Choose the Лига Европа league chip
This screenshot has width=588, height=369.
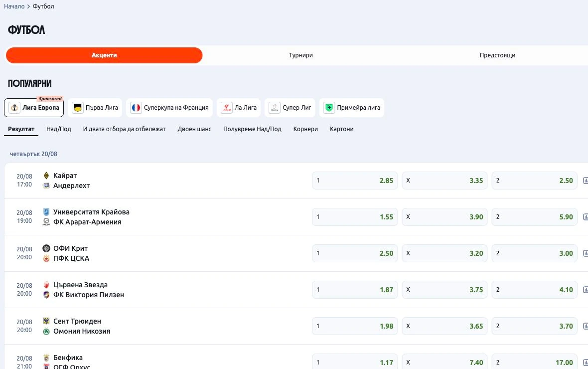[34, 108]
